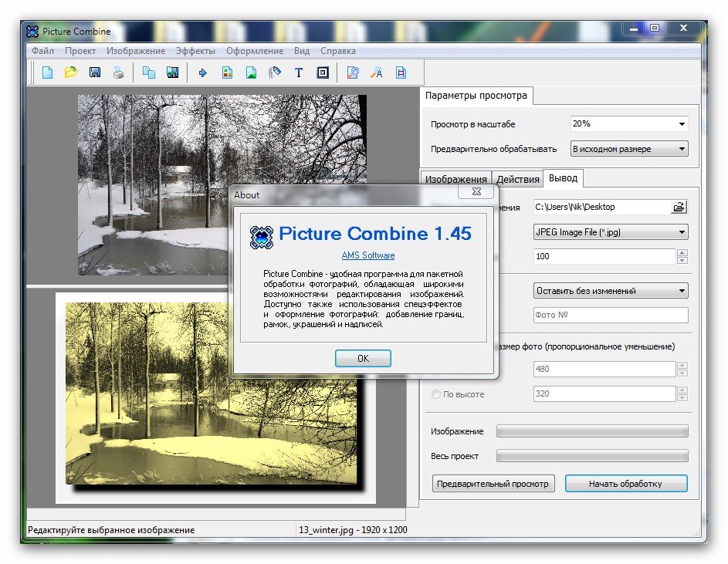728x564 pixels.
Task: Click the blue arrow toolbar icon
Action: [x=204, y=73]
